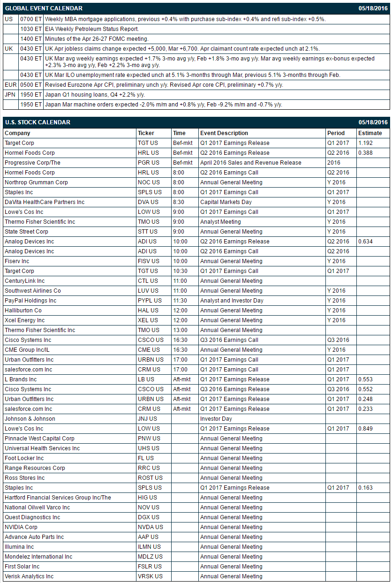This screenshot has width=392, height=583.
Task: Select the TGT US ticker with Bef-mkt time
Action: click(x=148, y=143)
